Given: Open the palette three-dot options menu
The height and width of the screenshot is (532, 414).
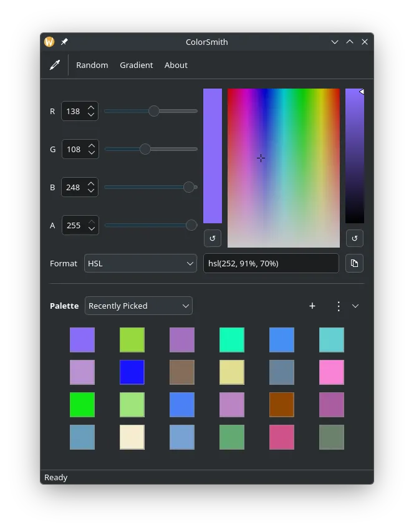Looking at the screenshot, I should (x=339, y=306).
